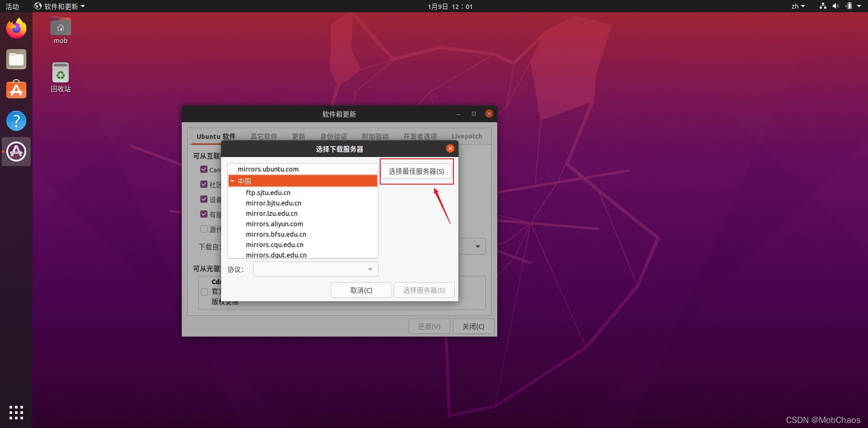Open volume icon in top bar

[835, 6]
